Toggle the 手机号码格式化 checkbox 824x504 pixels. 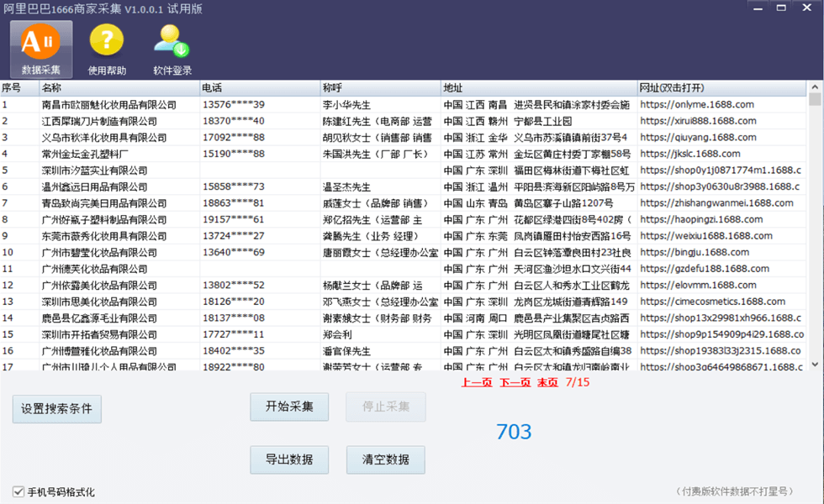pos(18,492)
